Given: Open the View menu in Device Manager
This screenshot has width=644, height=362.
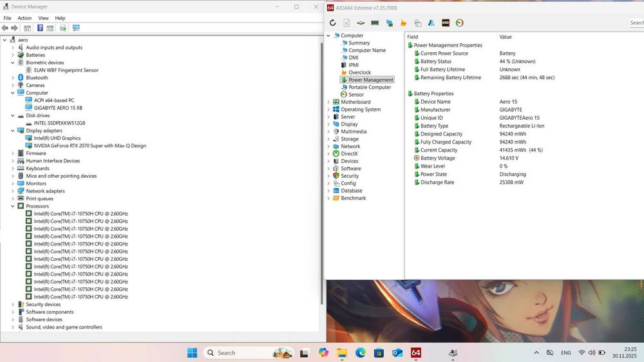Looking at the screenshot, I should tap(43, 18).
